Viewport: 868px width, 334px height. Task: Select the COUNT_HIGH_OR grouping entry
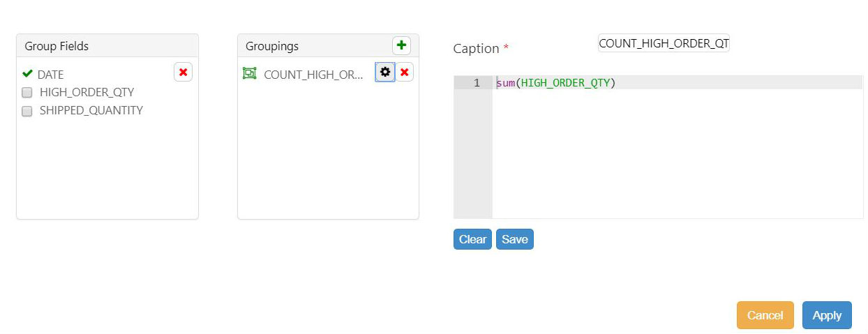[x=313, y=75]
